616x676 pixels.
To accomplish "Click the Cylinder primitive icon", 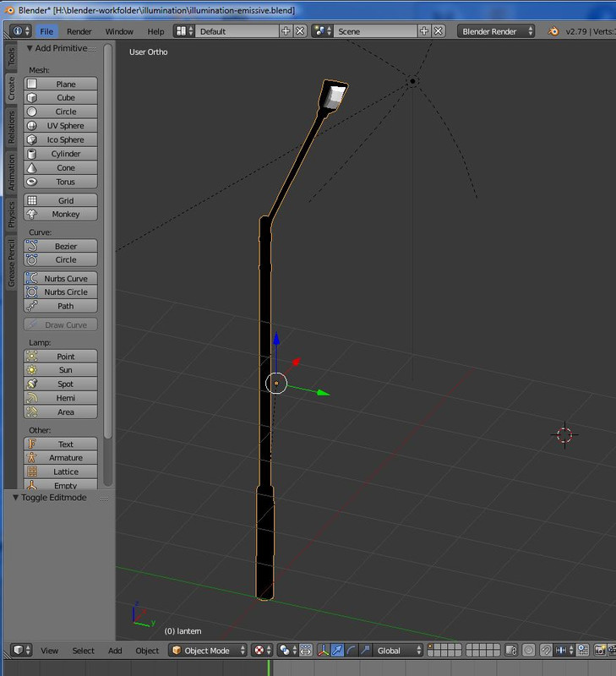I will 32,154.
